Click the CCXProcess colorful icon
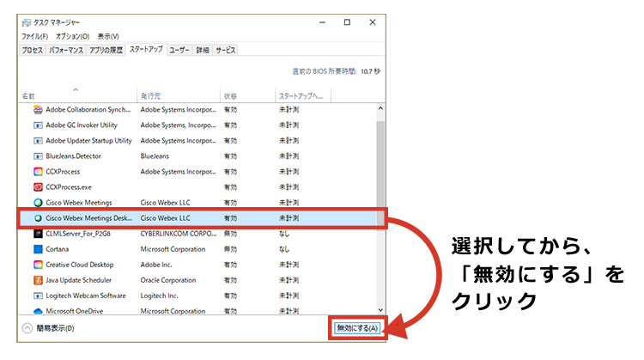 [38, 172]
